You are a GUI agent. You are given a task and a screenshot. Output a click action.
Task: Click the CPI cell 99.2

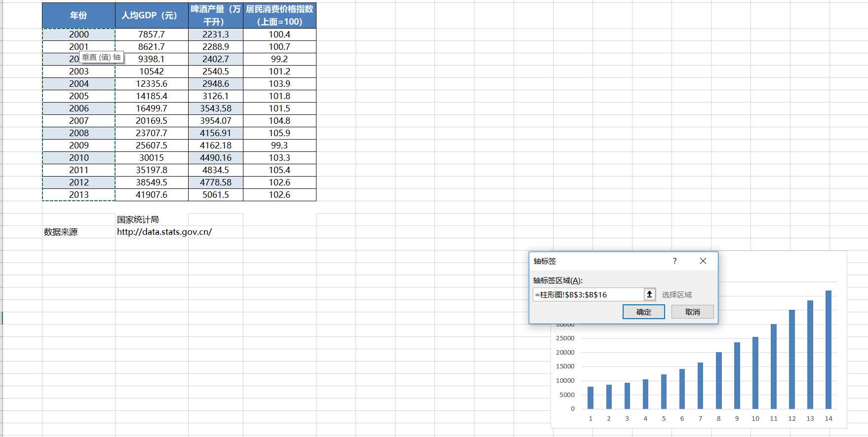(x=279, y=59)
